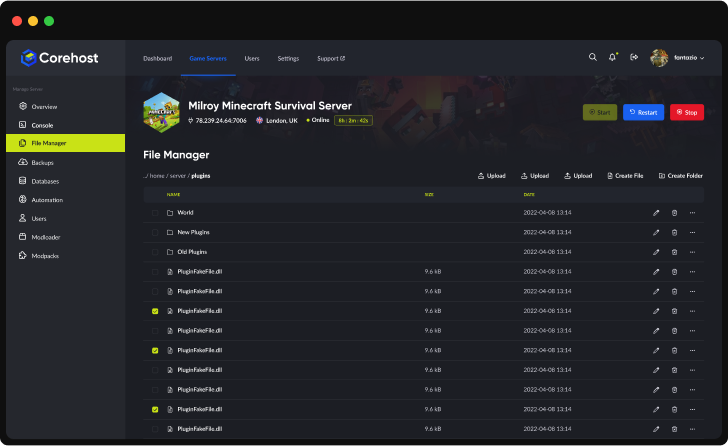The height and width of the screenshot is (446, 728).
Task: Restart the server with the Restart button
Action: point(643,112)
